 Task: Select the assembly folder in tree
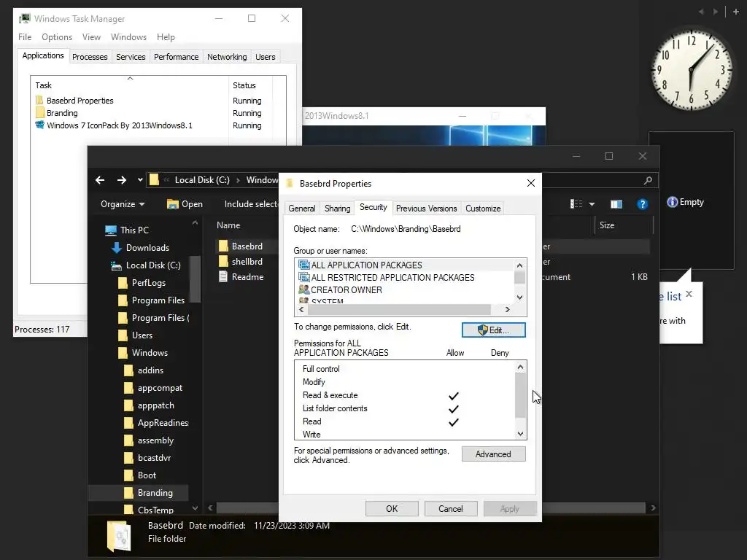(x=148, y=440)
